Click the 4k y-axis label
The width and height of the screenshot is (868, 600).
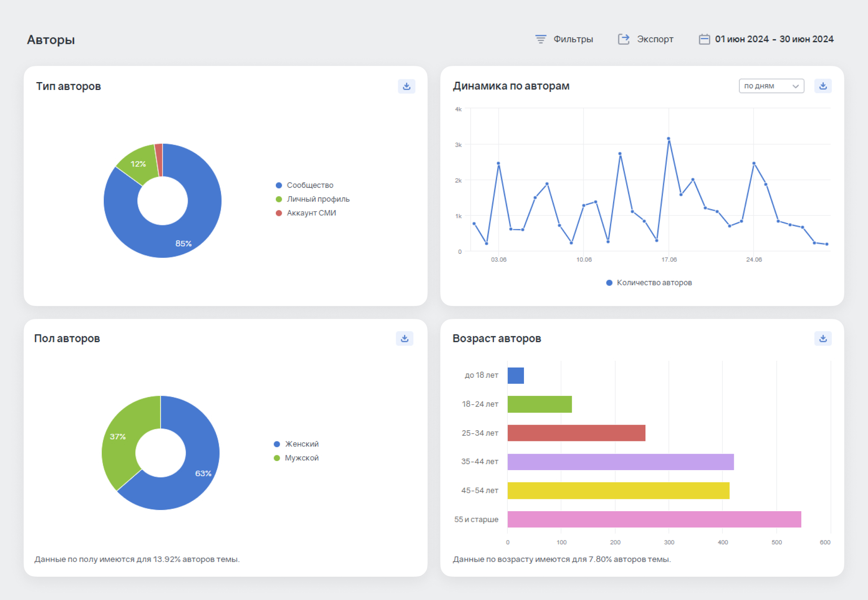click(458, 109)
